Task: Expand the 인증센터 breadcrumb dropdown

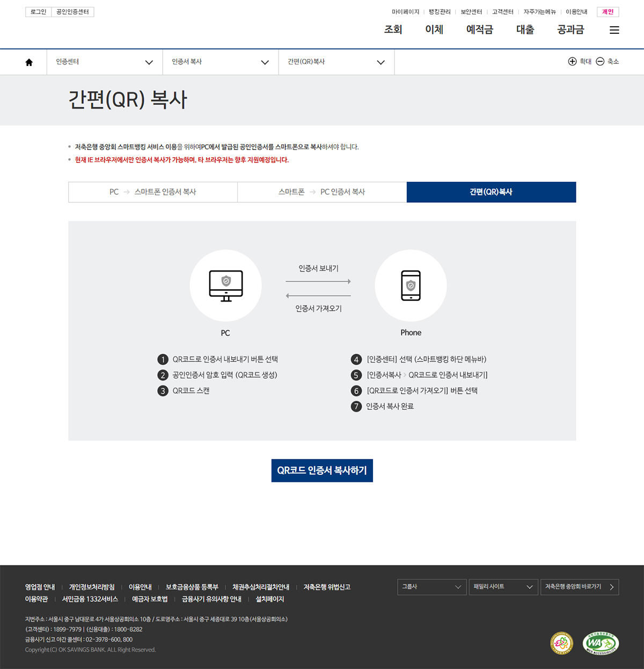Action: coord(149,62)
